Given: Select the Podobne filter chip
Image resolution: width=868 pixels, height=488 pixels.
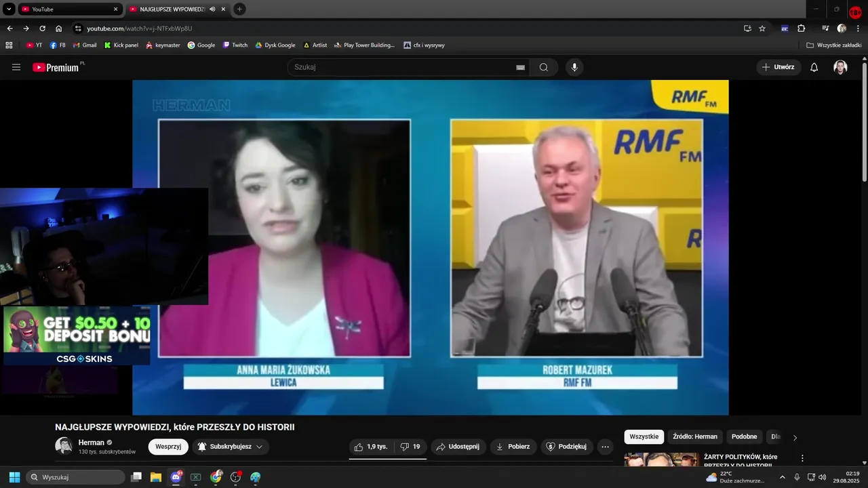Looking at the screenshot, I should tap(744, 436).
